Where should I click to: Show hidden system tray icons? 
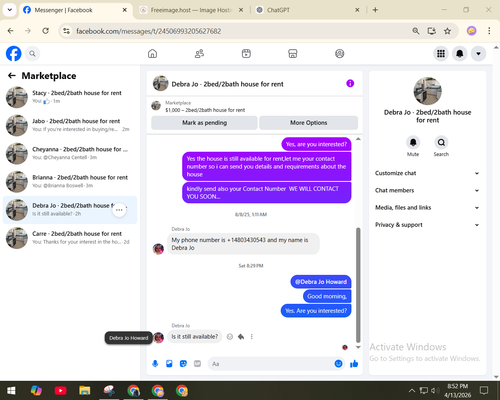pos(412,390)
